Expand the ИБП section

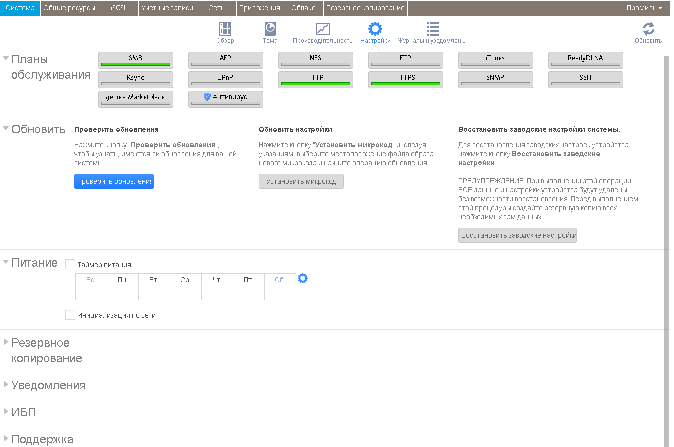6,411
